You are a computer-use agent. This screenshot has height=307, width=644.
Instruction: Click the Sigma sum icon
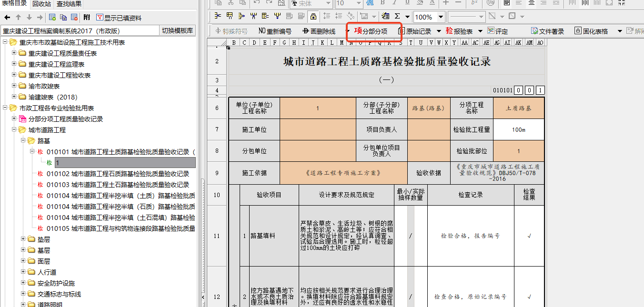click(397, 17)
